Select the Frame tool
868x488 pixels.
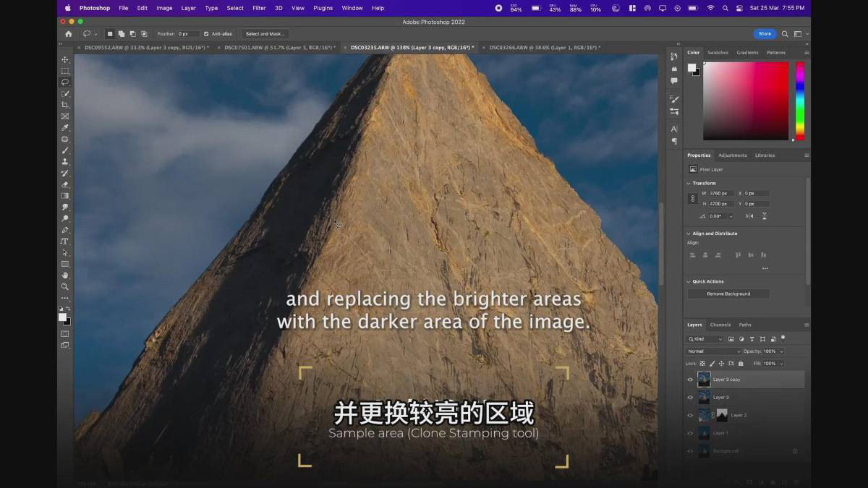pos(65,116)
